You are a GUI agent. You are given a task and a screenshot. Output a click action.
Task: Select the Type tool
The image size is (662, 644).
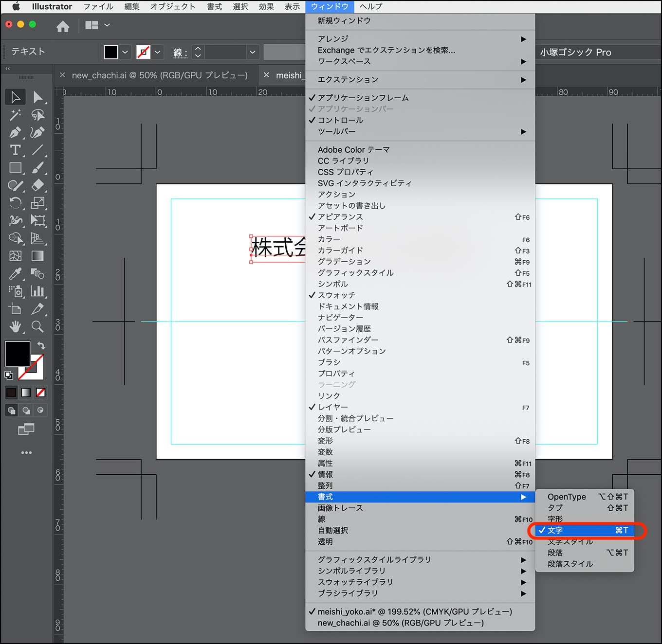tap(15, 150)
